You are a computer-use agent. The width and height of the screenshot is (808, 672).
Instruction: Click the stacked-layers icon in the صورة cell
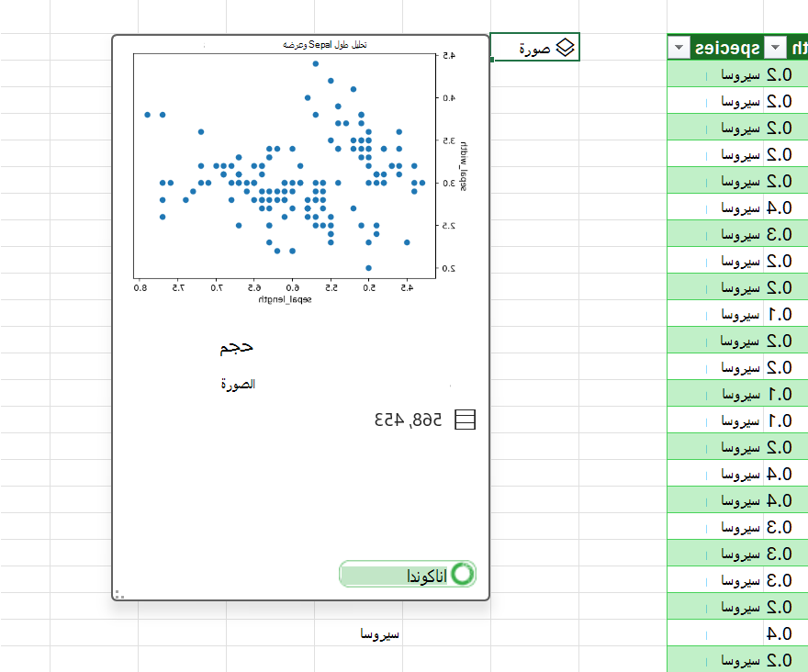coord(565,48)
